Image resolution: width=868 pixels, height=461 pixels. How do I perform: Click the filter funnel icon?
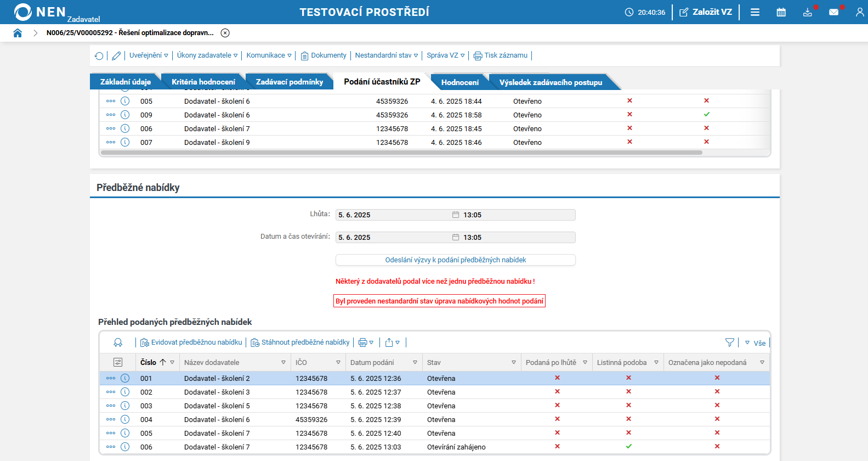click(x=729, y=342)
